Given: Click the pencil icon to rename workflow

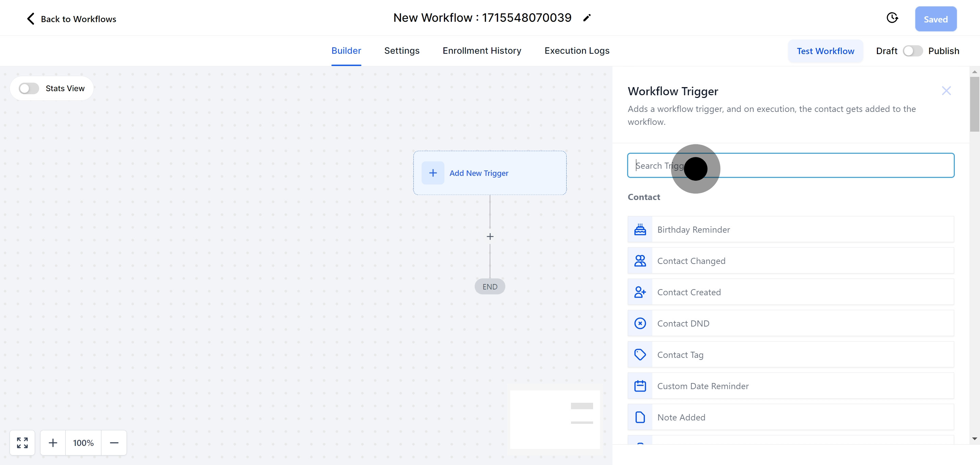Looking at the screenshot, I should (587, 18).
